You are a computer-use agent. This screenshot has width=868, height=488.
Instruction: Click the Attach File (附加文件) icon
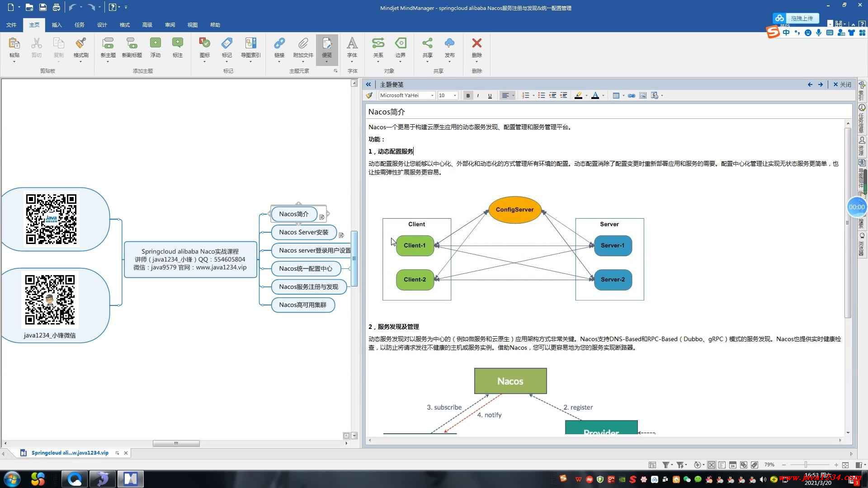(x=303, y=43)
